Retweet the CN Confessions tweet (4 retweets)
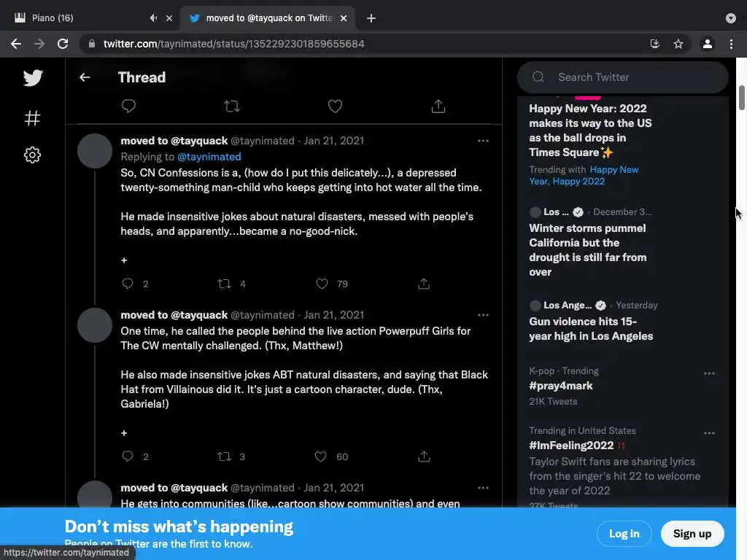Image resolution: width=747 pixels, height=560 pixels. pos(225,284)
